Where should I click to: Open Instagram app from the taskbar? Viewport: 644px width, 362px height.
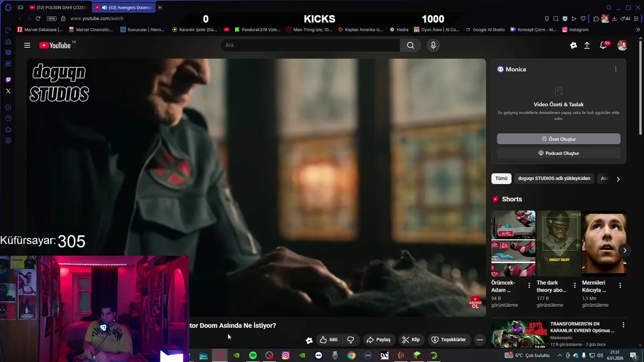pos(286,355)
